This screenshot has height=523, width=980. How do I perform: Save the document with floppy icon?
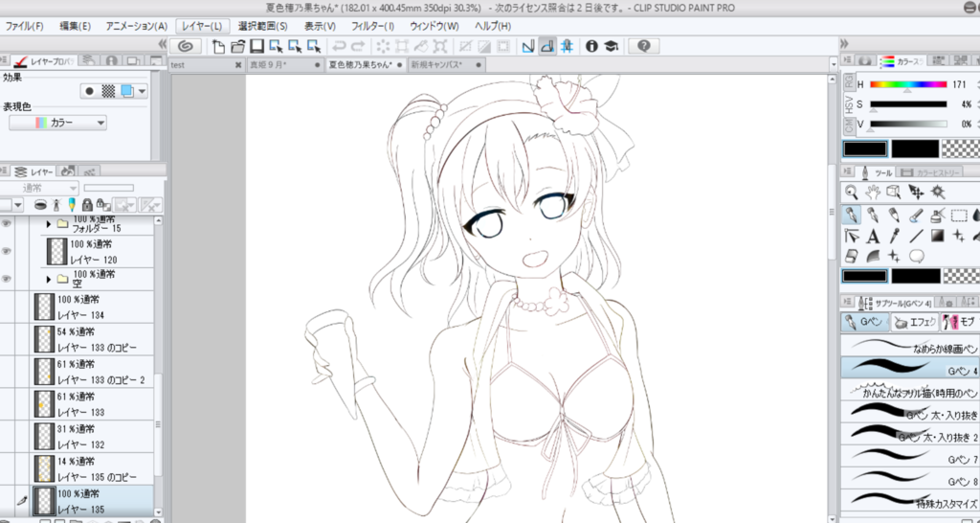tap(256, 46)
